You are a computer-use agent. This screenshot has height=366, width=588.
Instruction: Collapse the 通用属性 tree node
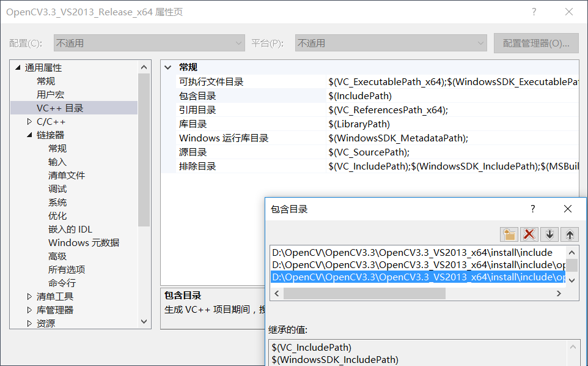click(18, 67)
